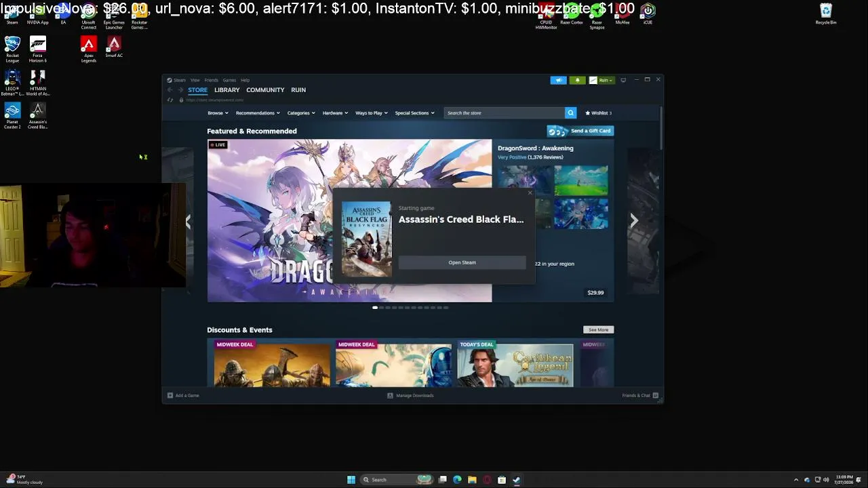Open the Opera GX taskbar icon

(487, 480)
